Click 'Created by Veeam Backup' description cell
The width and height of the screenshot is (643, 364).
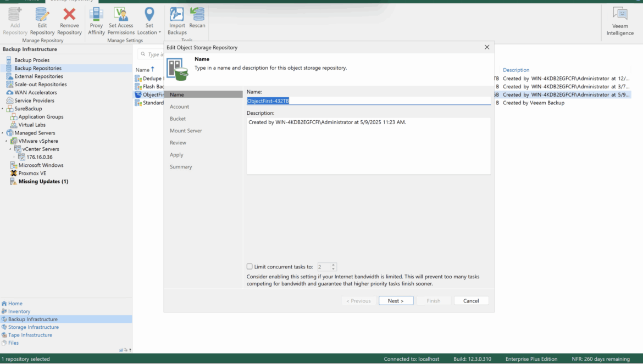[x=534, y=103]
